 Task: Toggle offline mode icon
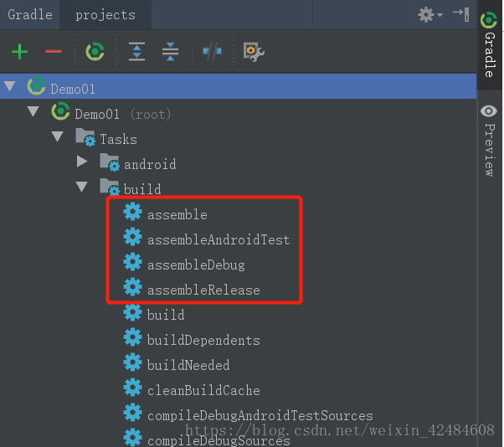pyautogui.click(x=212, y=51)
